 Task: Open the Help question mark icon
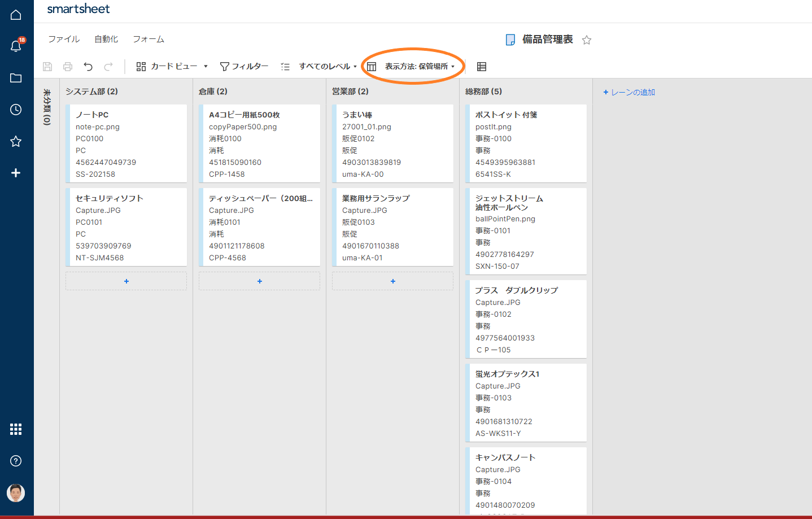[16, 461]
